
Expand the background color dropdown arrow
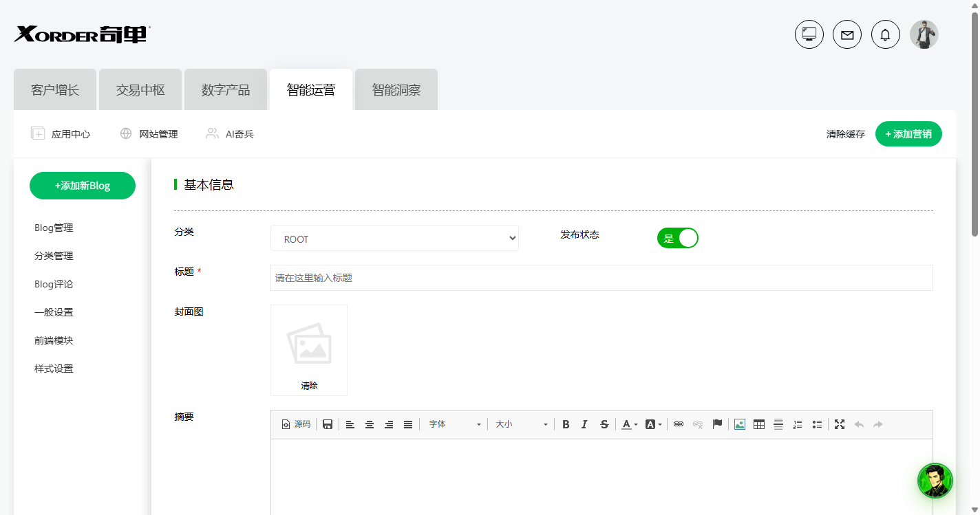coord(660,425)
